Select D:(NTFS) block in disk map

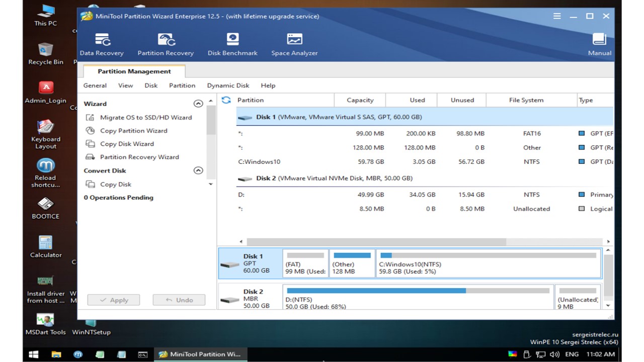click(x=418, y=298)
